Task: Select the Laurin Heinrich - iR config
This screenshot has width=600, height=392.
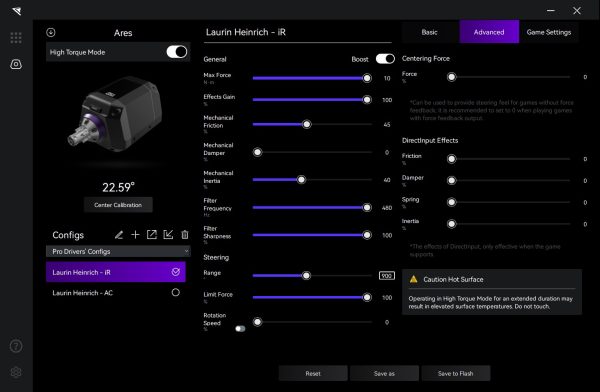Action: pos(116,272)
